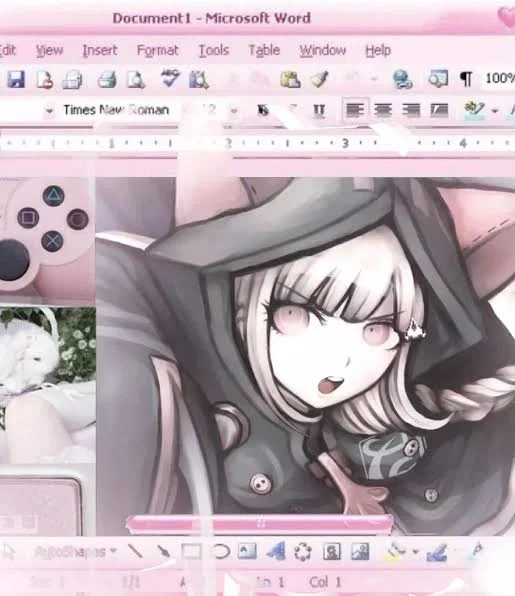Click the Highlight marker icon
The image size is (515, 596).
[474, 110]
